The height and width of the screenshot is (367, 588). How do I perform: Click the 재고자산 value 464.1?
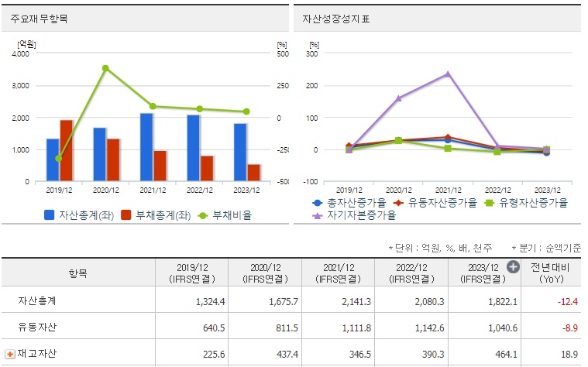(506, 354)
